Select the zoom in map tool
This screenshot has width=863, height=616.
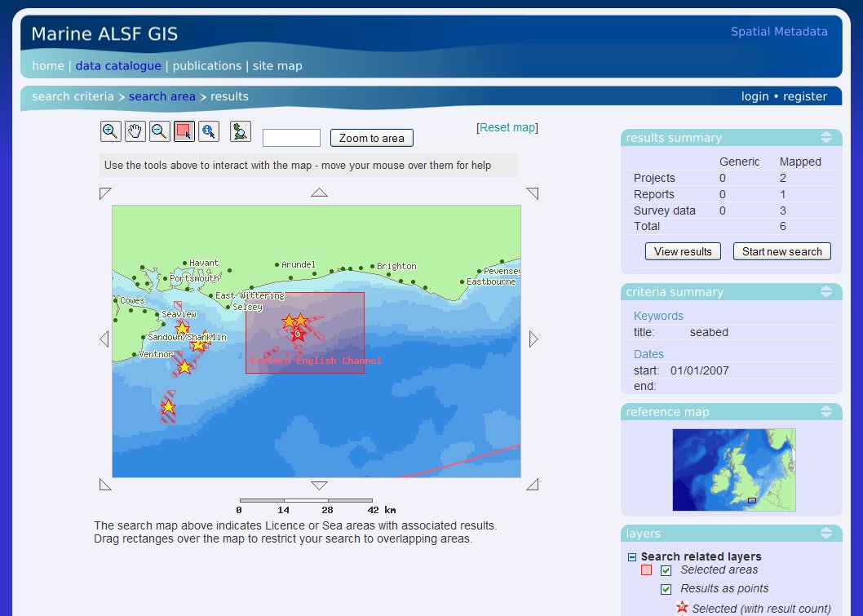[x=111, y=131]
